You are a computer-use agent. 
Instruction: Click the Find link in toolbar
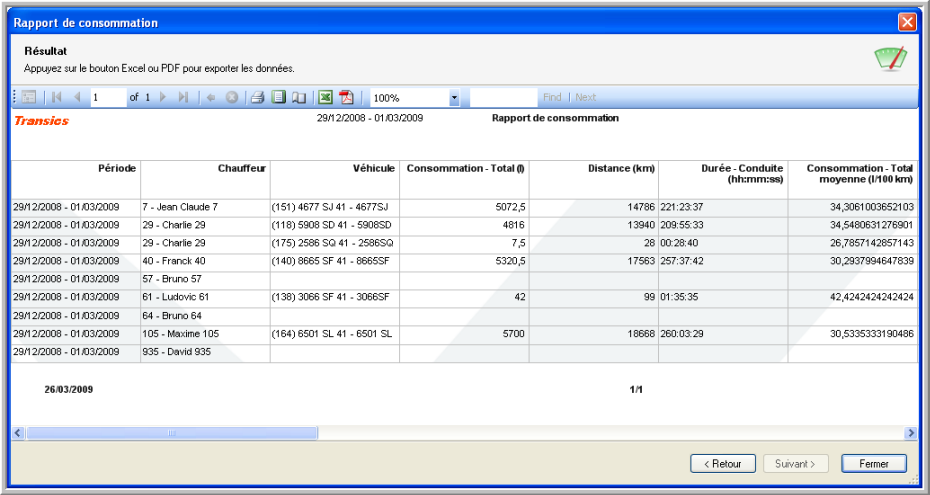(x=552, y=98)
